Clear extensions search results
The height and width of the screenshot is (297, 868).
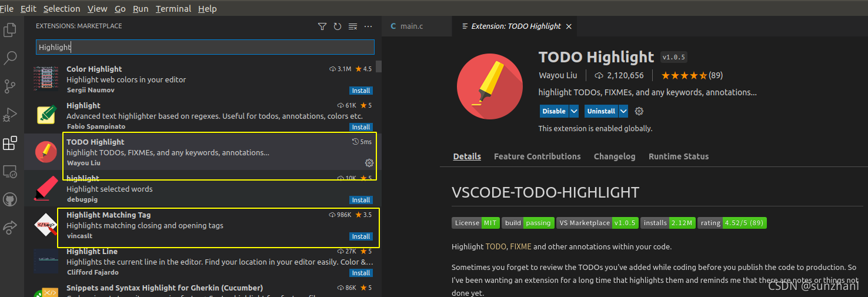click(x=353, y=26)
